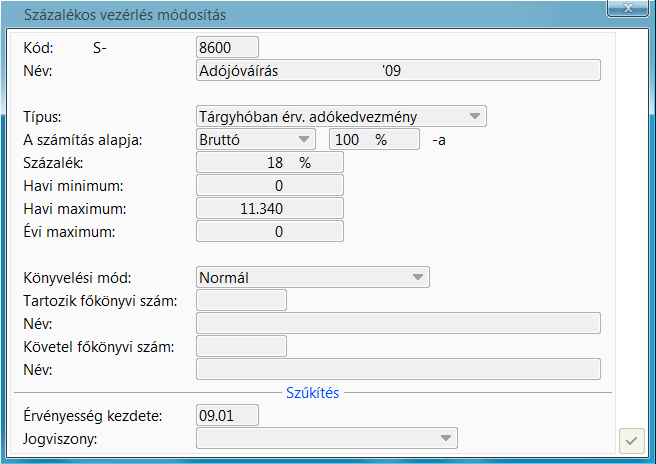Screen dimensions: 656x464
Task: Click the Név field below Tartozik főkönyvi szám
Action: click(398, 323)
